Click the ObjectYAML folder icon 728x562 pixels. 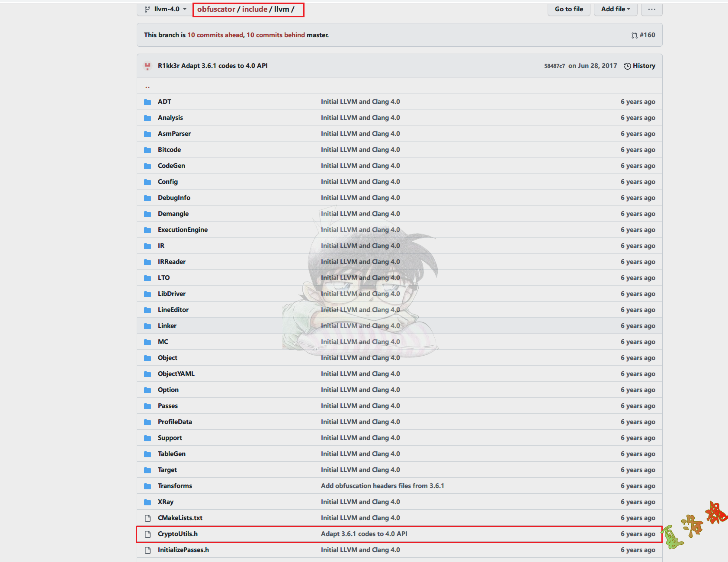point(148,374)
